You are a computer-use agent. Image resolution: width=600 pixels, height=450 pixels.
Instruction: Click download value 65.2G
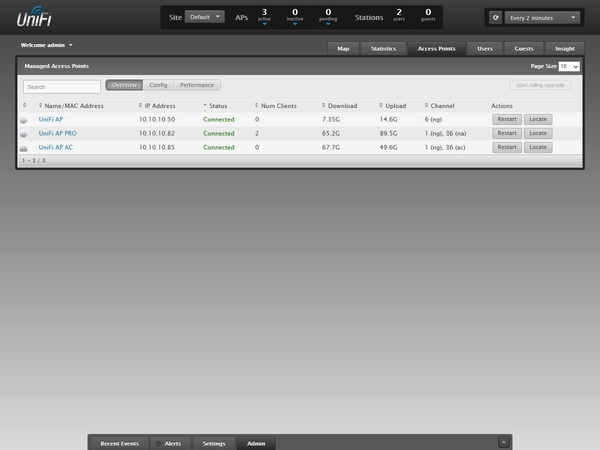pos(331,133)
